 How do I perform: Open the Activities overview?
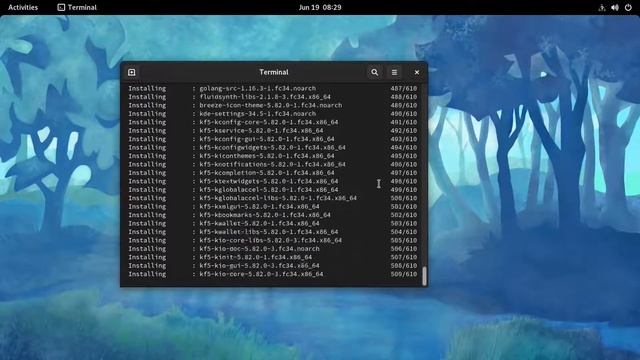pos(23,7)
